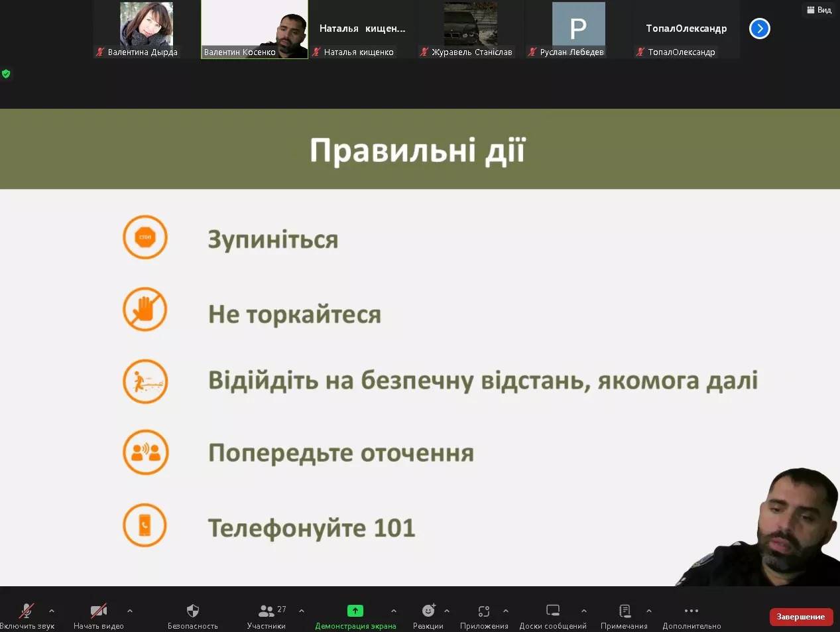Expand the arrow beside Участники
The height and width of the screenshot is (632, 840).
tap(302, 611)
